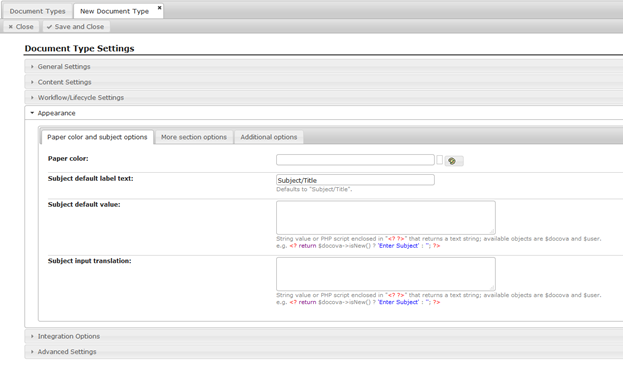
Task: Focus the Paper color text field
Action: click(355, 160)
